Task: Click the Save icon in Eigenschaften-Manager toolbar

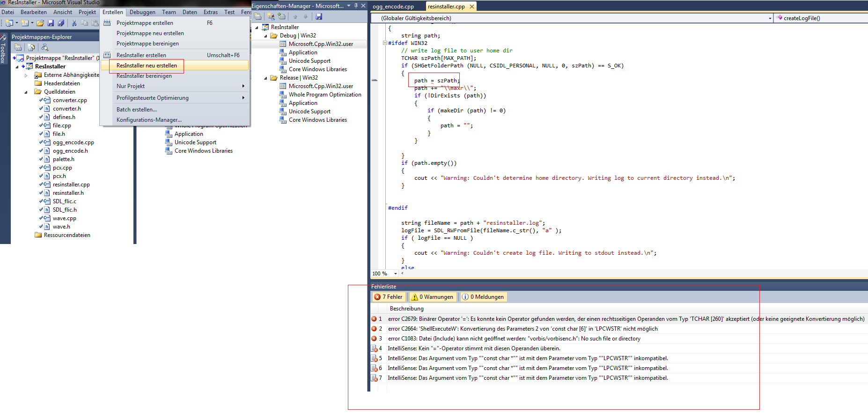Action: point(319,16)
